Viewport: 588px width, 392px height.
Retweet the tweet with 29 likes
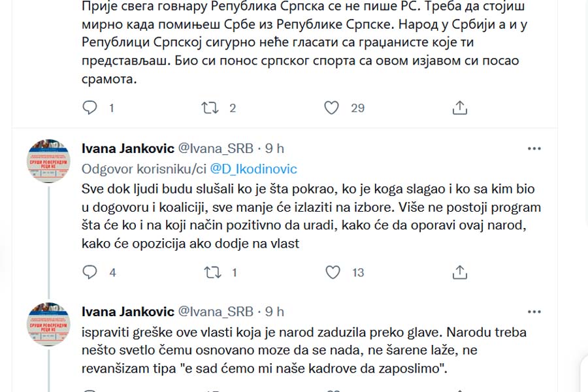pyautogui.click(x=211, y=108)
